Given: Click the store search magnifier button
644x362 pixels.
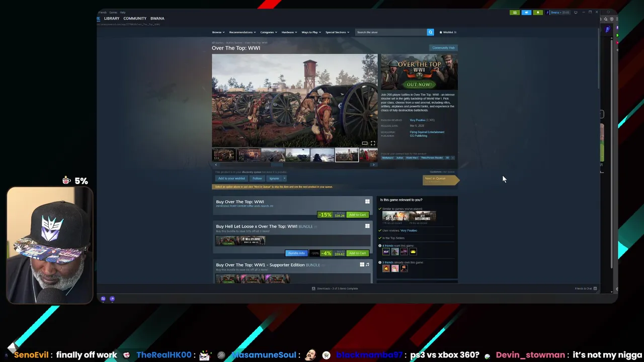Looking at the screenshot, I should pyautogui.click(x=430, y=32).
